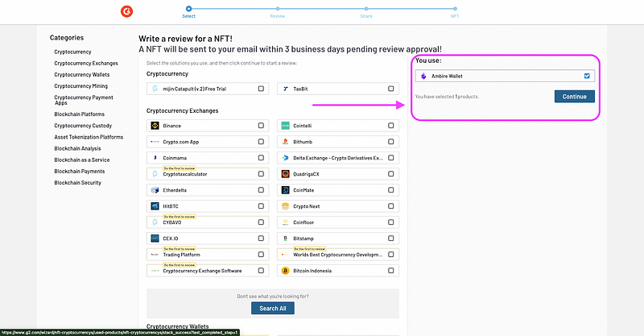Click the Binance logo icon
Screen dimensions: 644x336
click(155, 126)
